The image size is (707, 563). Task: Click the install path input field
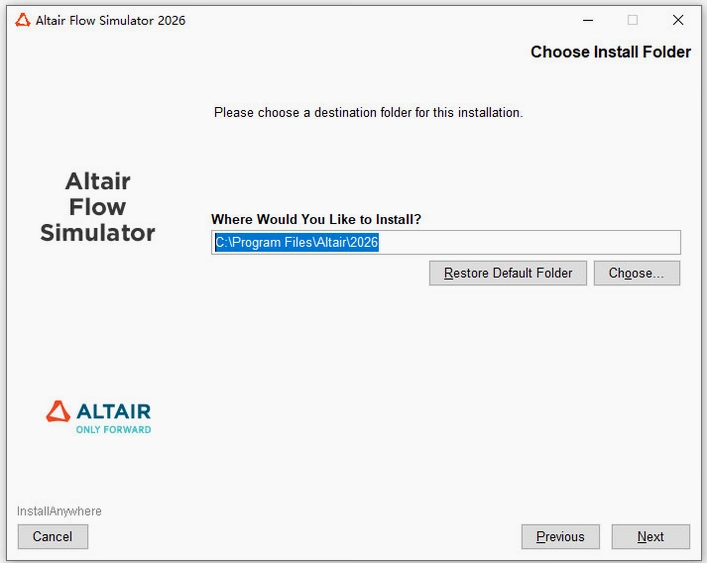coord(446,243)
